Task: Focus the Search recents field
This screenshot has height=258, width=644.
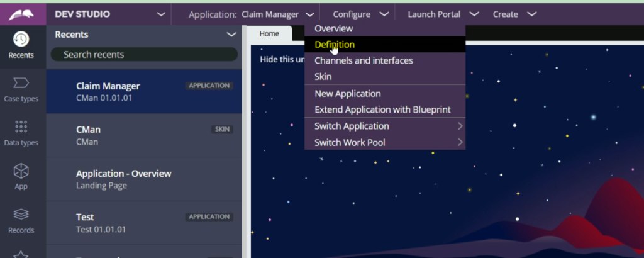Action: [144, 55]
